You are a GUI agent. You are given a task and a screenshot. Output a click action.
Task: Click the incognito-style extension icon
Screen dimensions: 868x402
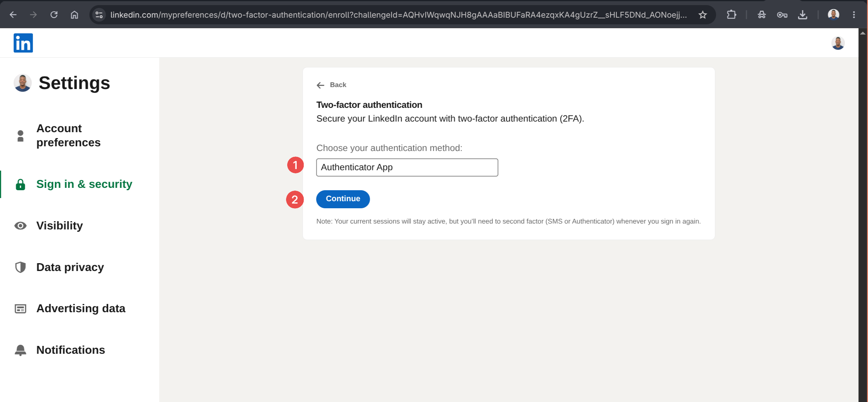tap(762, 15)
